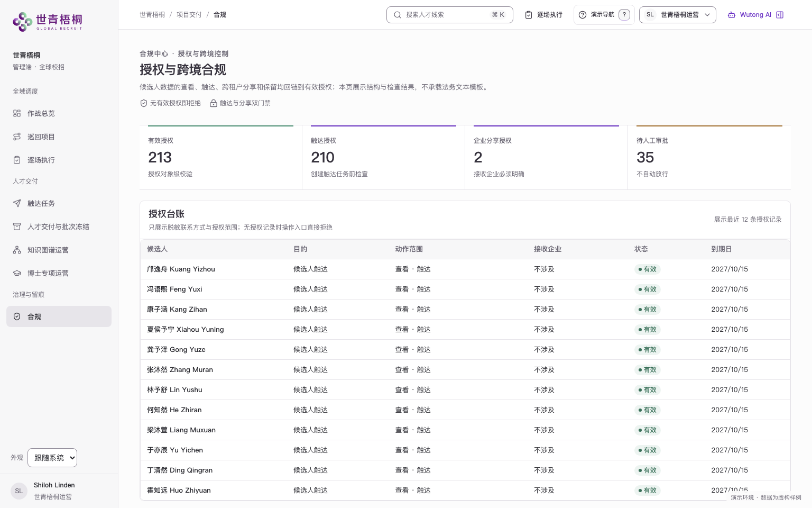Click the 待人工审批 35 stat card
This screenshot has height=508, width=812.
(709, 157)
